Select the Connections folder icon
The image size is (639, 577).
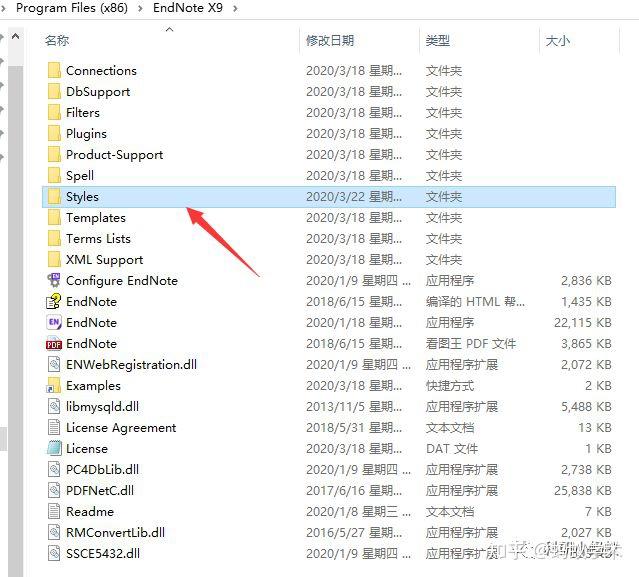pyautogui.click(x=54, y=70)
